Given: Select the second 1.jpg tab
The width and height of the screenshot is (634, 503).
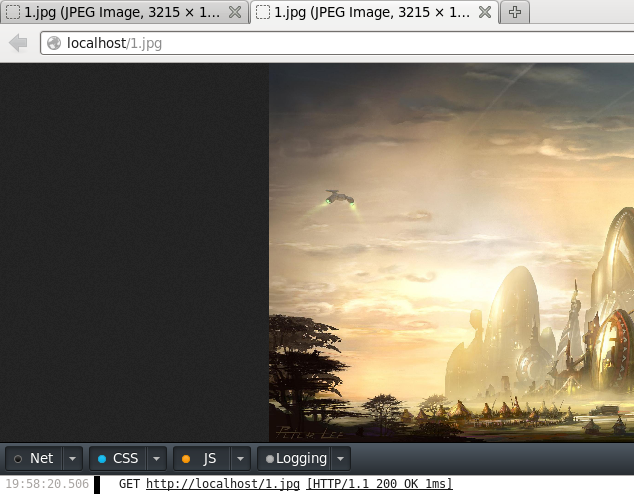Looking at the screenshot, I should coord(372,12).
